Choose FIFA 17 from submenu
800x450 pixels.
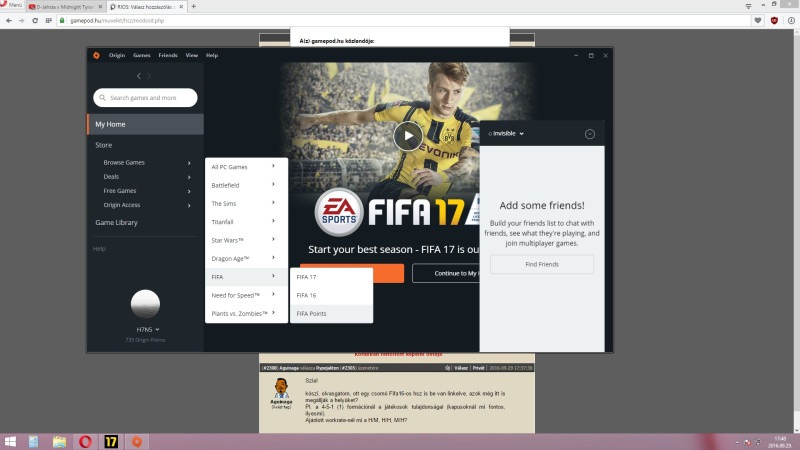coord(331,277)
